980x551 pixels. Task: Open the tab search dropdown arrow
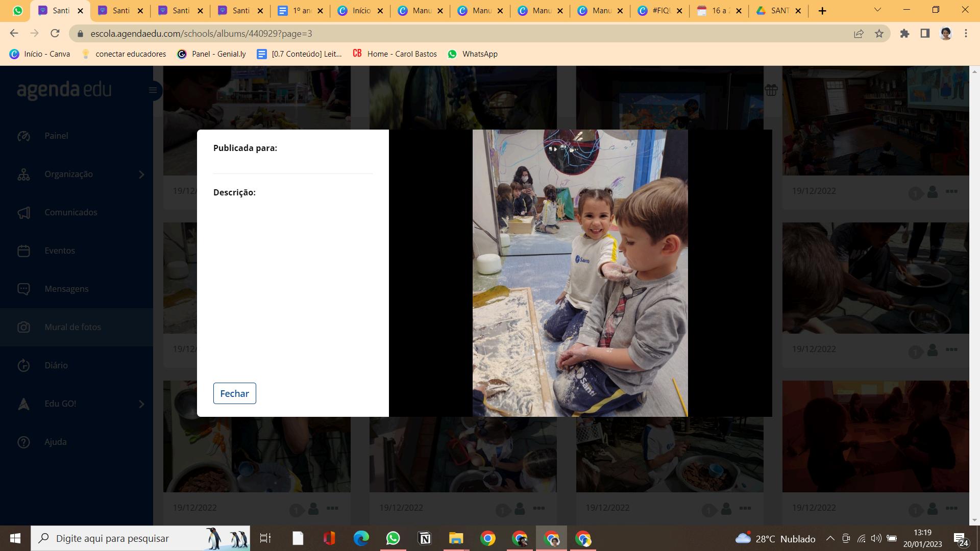[x=877, y=10]
